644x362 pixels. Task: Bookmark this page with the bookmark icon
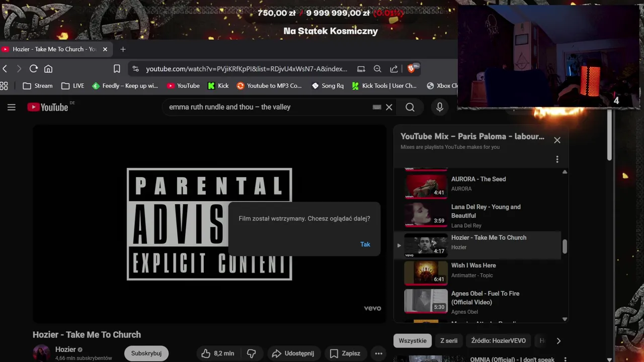117,69
